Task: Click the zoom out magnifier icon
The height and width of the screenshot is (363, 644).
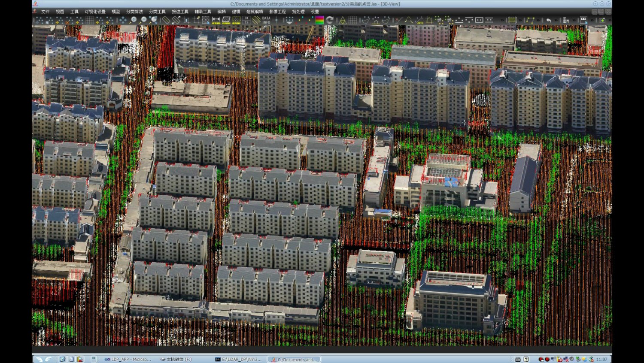Action: click(143, 20)
